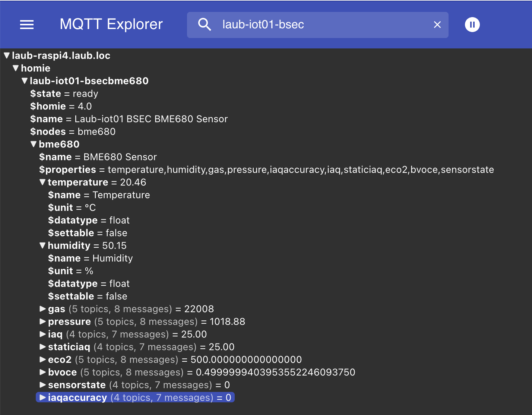Screen dimensions: 532x415
Task: Select the $state = ready topic
Action: pos(64,94)
